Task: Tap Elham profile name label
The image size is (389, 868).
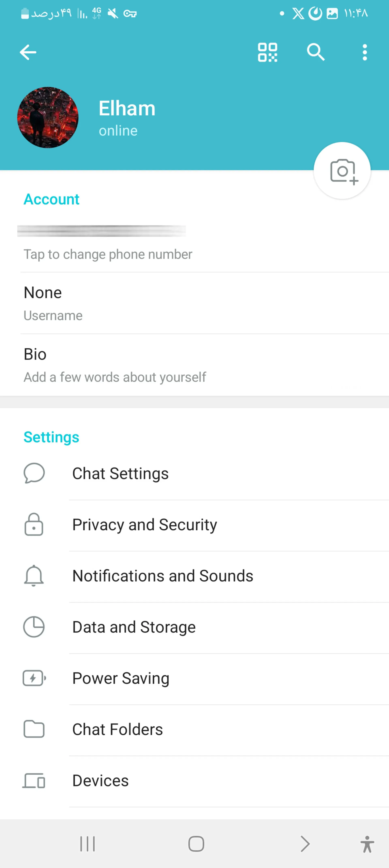Action: 127,108
